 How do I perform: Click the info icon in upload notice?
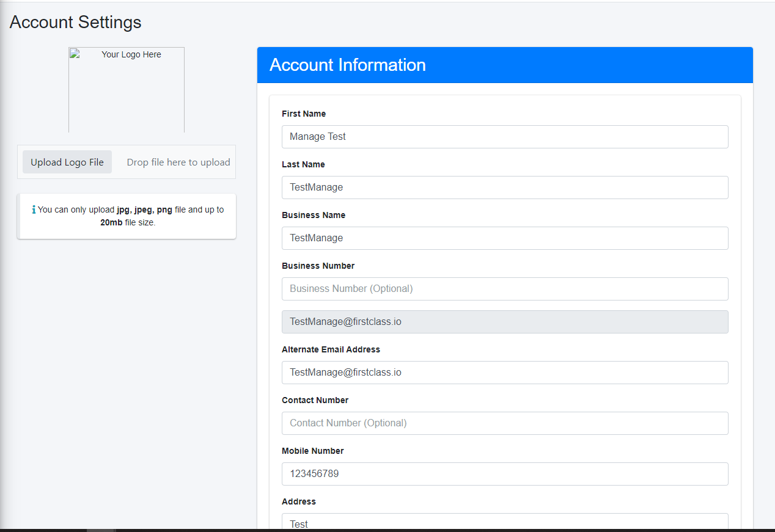click(x=34, y=210)
